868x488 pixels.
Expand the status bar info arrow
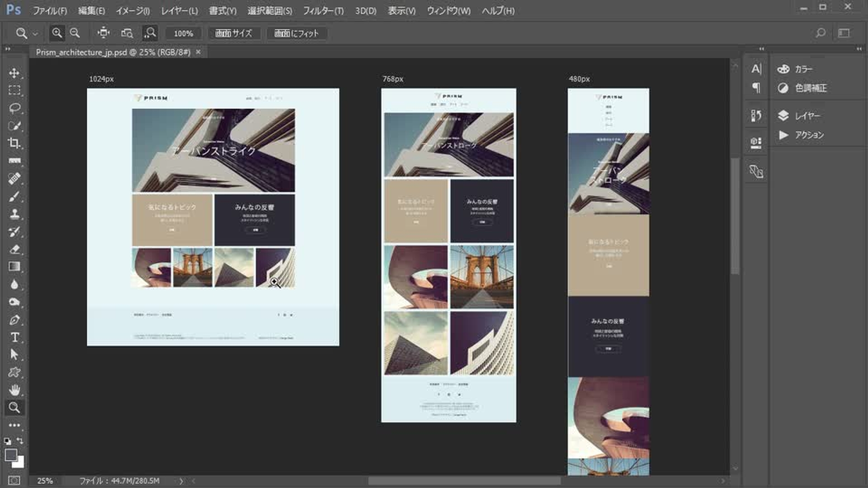(181, 481)
